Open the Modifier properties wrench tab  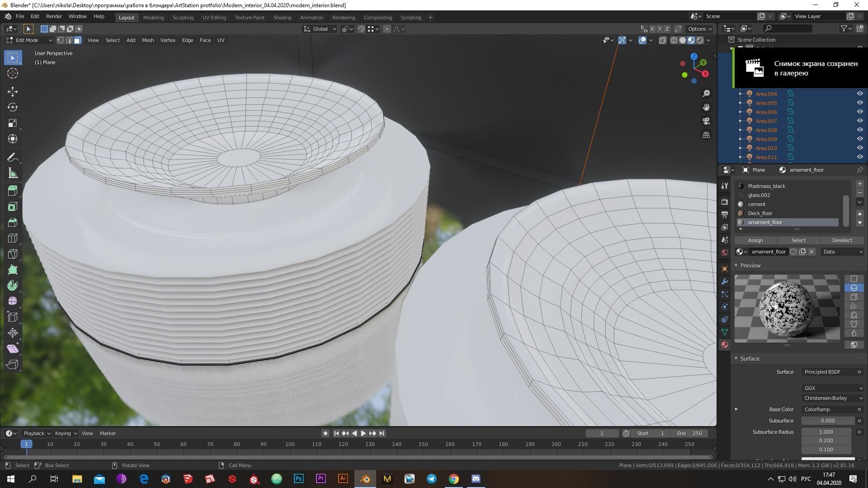point(725,282)
